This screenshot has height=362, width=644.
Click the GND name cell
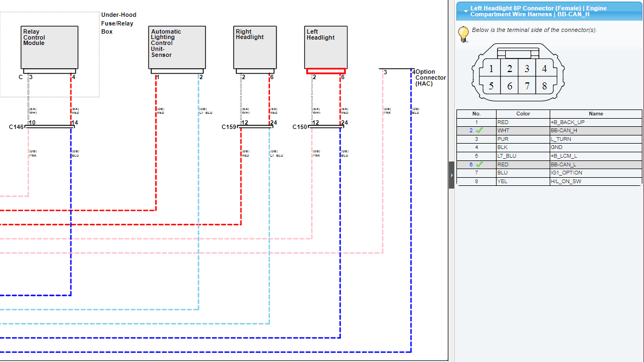click(596, 147)
